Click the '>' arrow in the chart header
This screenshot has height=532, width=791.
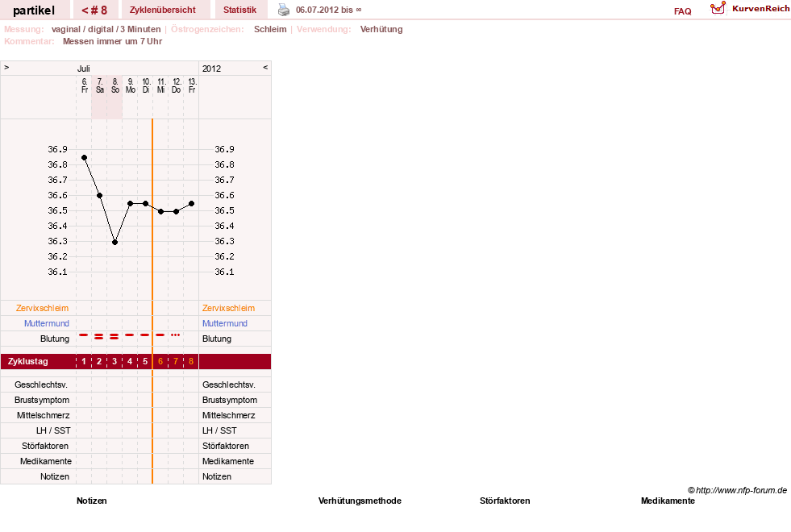click(6, 67)
